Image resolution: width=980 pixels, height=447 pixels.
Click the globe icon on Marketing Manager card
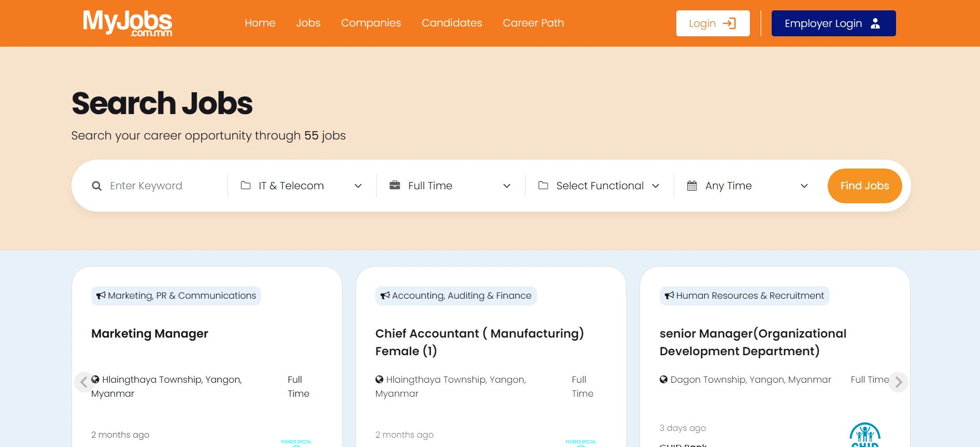pos(95,380)
